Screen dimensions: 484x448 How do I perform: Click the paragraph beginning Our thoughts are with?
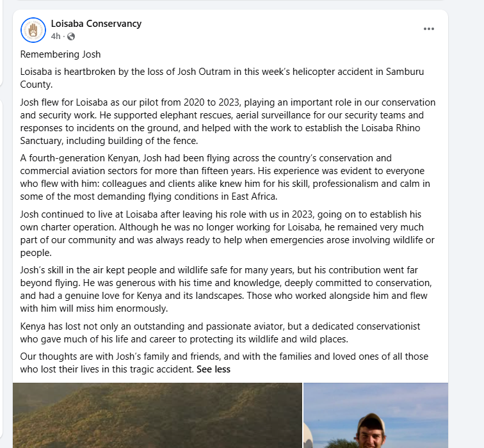click(x=224, y=363)
